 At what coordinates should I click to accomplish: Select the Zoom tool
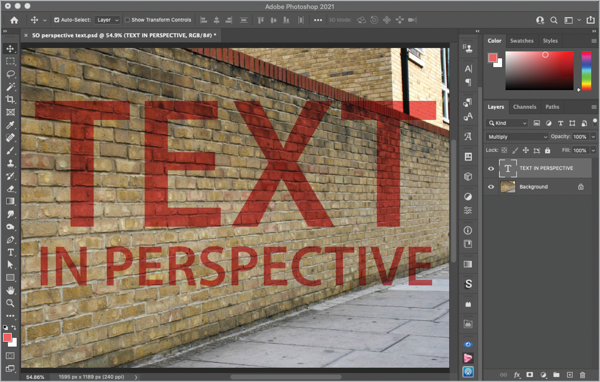tap(10, 303)
